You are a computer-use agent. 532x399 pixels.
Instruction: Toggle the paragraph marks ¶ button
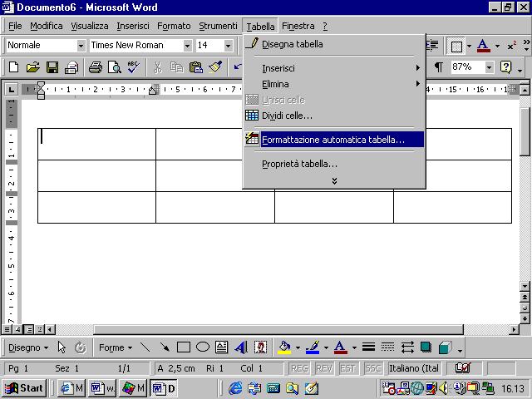[438, 67]
